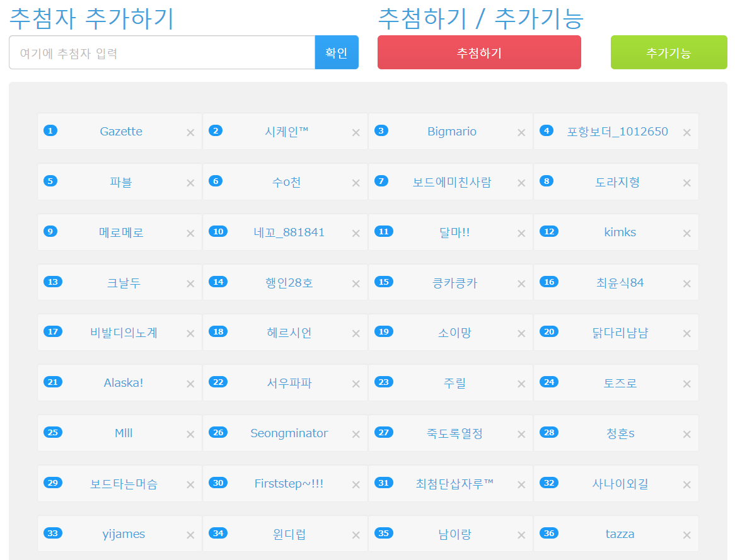Remove 파블 using its X icon
This screenshot has height=560, width=735.
(x=190, y=183)
